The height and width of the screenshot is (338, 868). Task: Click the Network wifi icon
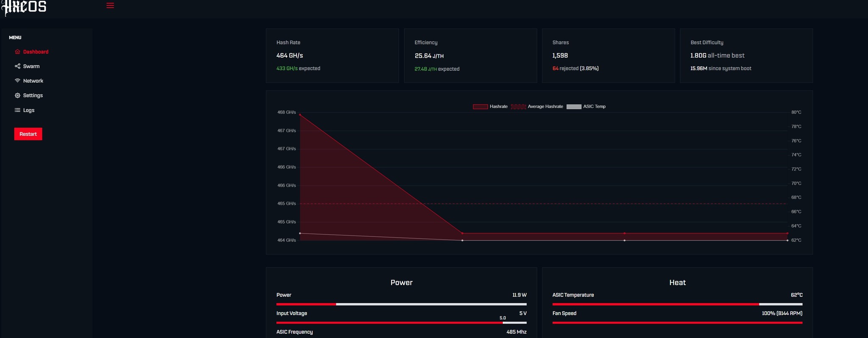coord(17,80)
